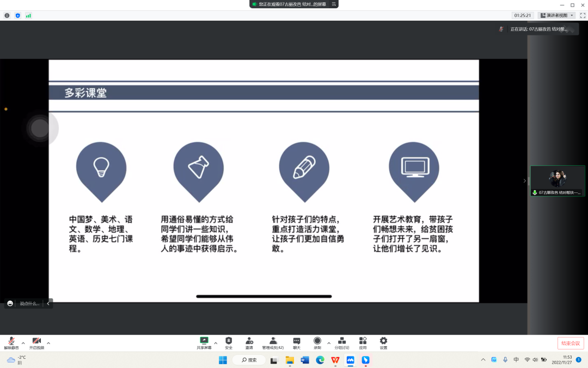Open clock showing 11:53 2022/11/27
This screenshot has width=588, height=368.
[x=562, y=360]
